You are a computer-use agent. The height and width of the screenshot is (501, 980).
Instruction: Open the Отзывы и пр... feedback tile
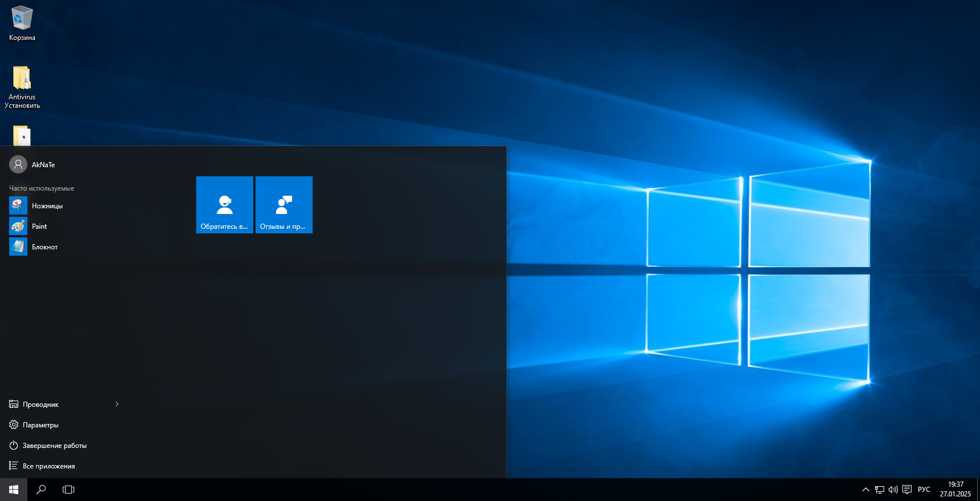click(x=284, y=205)
